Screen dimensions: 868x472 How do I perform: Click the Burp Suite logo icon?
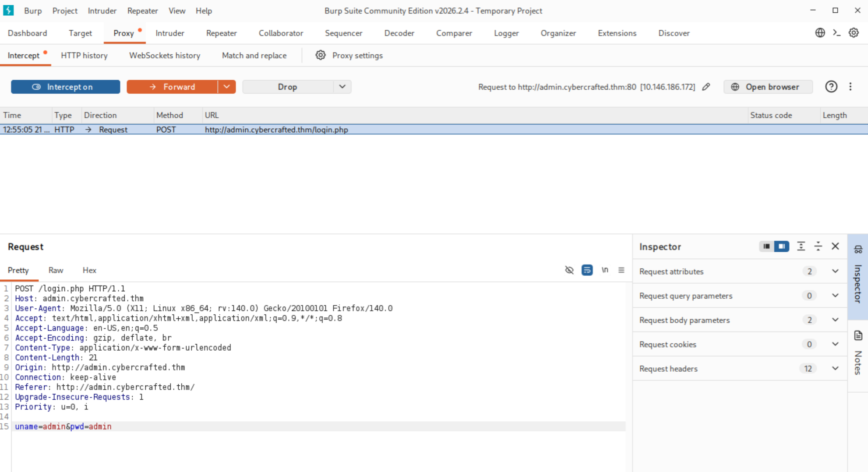[x=8, y=11]
